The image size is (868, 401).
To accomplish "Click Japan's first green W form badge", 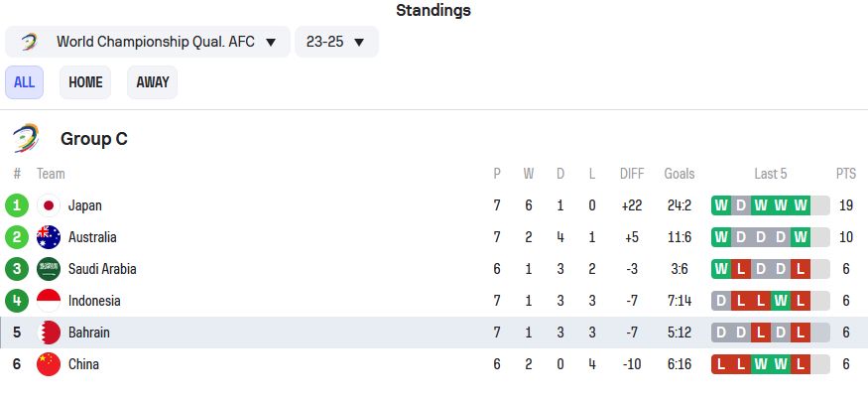I will [721, 205].
